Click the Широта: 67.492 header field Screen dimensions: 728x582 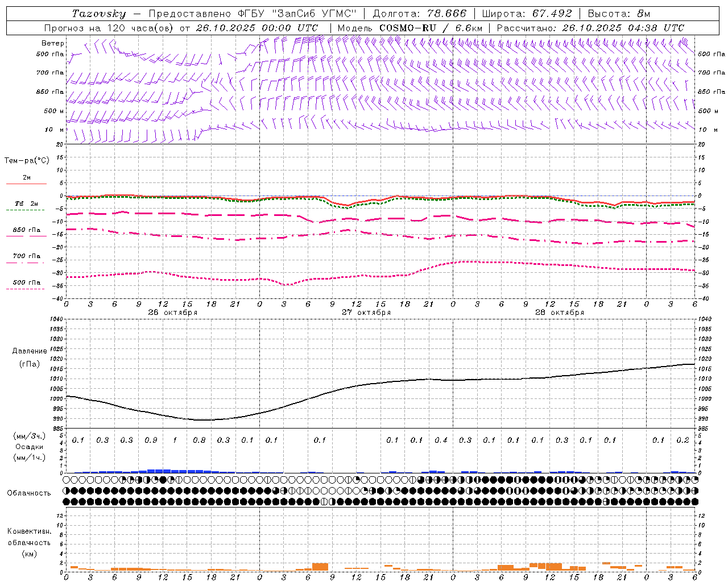click(526, 14)
